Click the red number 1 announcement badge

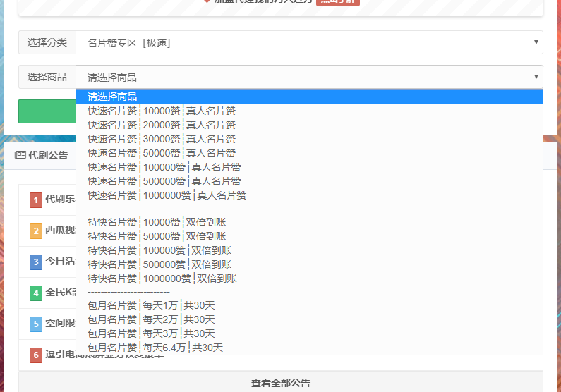(36, 200)
